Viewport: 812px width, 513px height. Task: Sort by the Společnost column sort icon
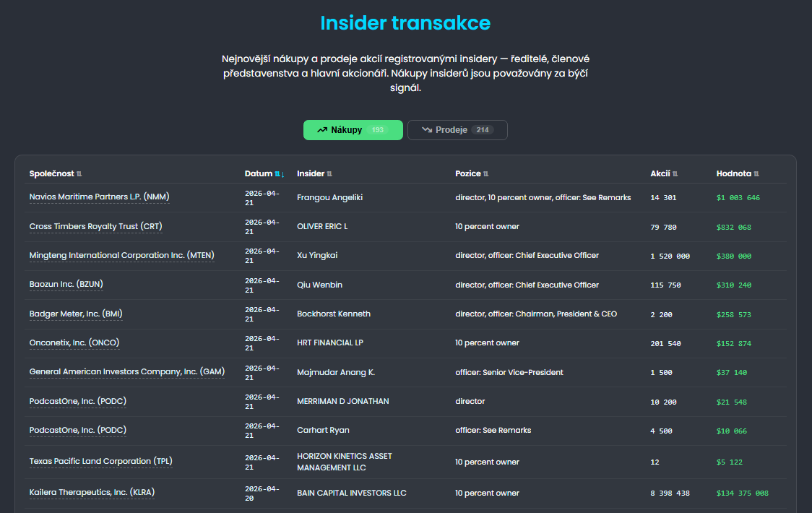click(x=79, y=174)
